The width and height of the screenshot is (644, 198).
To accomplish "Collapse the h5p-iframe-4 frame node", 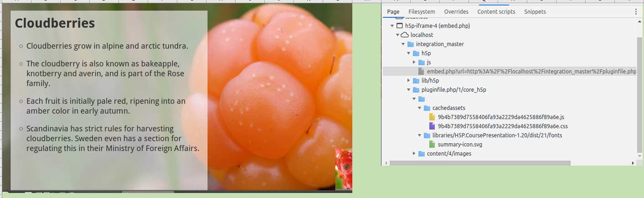I will coord(392,26).
